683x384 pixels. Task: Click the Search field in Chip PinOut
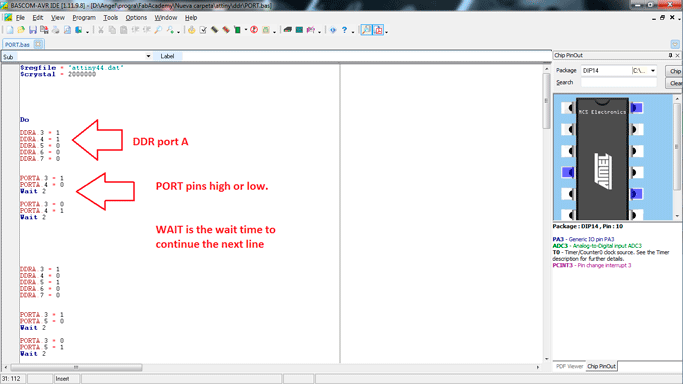[619, 82]
